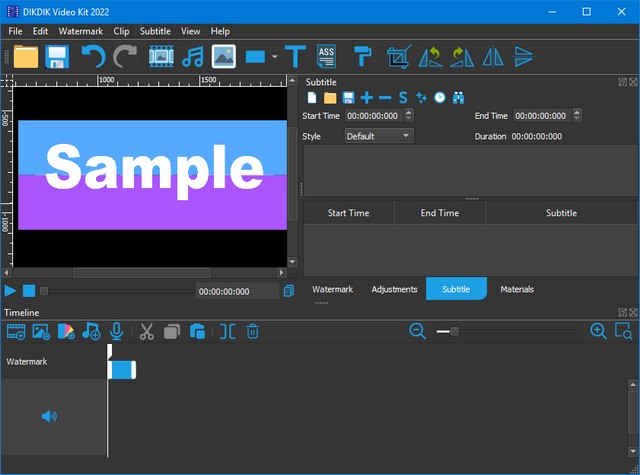
Task: Select the Text tool in main toolbar
Action: (295, 56)
